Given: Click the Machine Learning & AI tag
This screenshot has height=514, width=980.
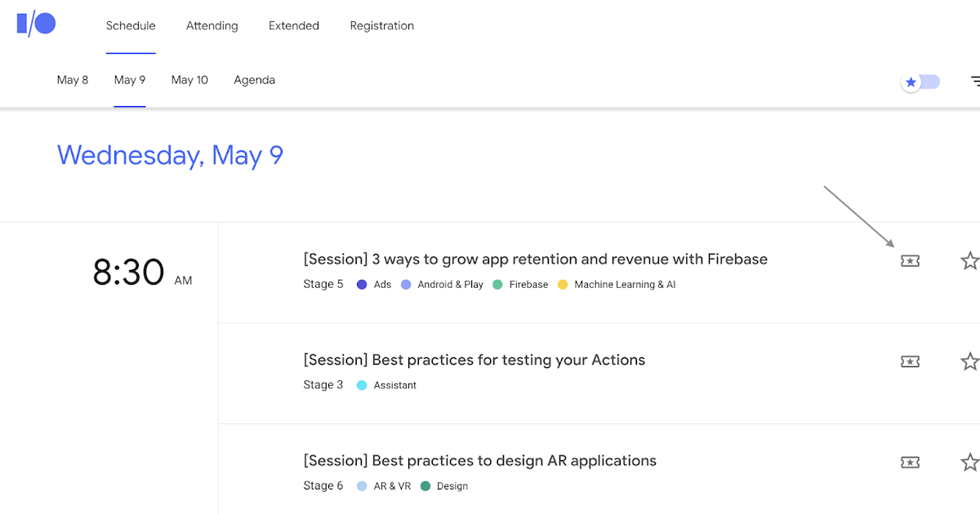Looking at the screenshot, I should (x=624, y=285).
